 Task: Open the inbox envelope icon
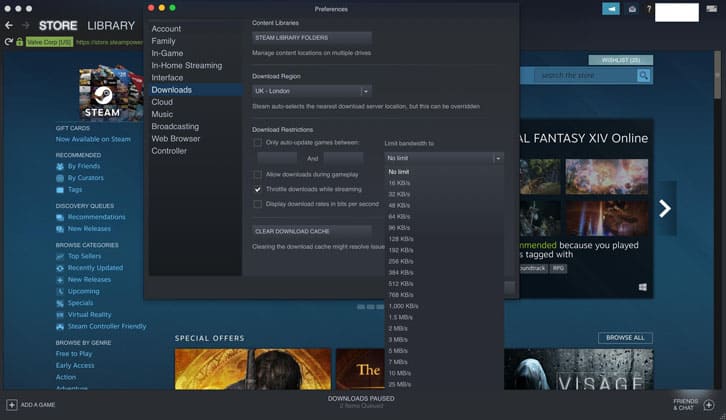click(632, 9)
